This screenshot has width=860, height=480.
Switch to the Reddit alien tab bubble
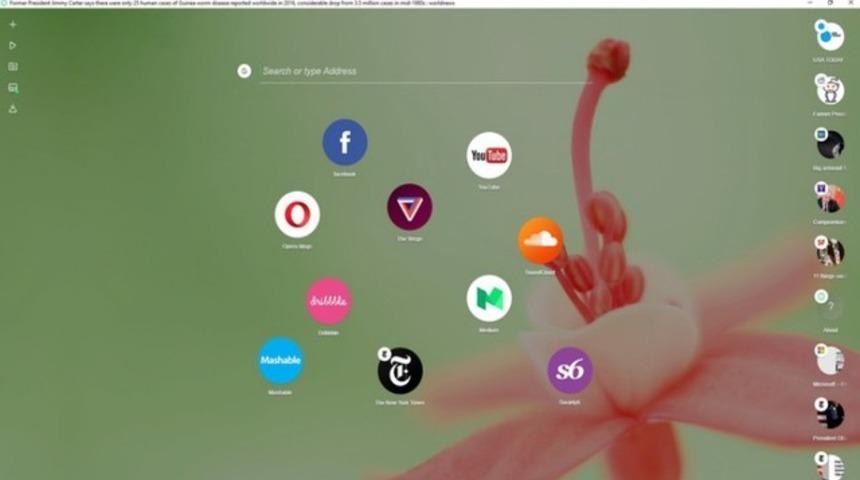(830, 90)
